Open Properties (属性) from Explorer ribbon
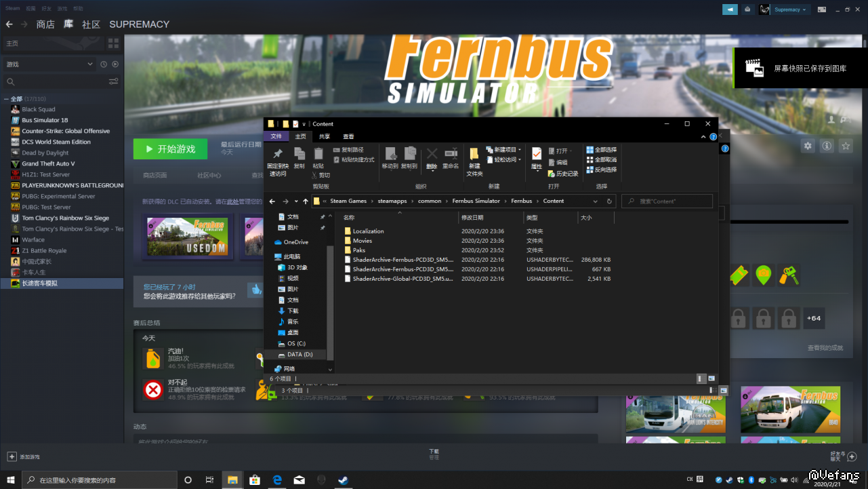 536,158
